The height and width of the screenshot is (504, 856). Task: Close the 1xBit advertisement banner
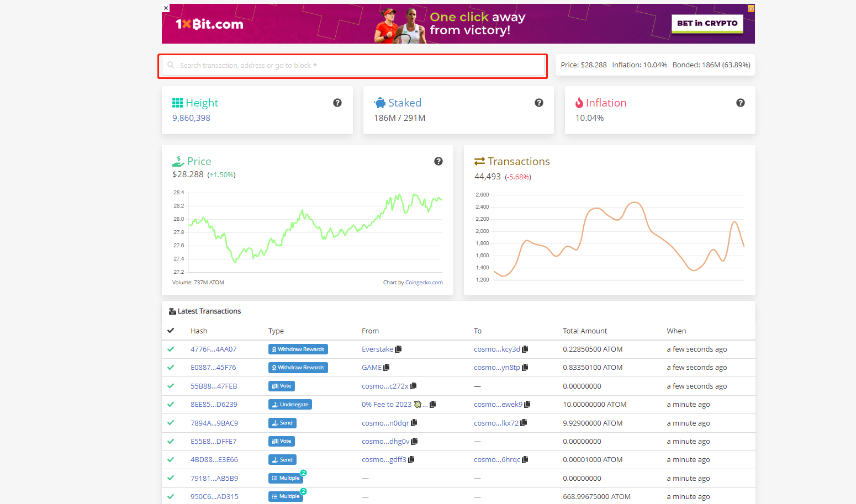coord(166,8)
